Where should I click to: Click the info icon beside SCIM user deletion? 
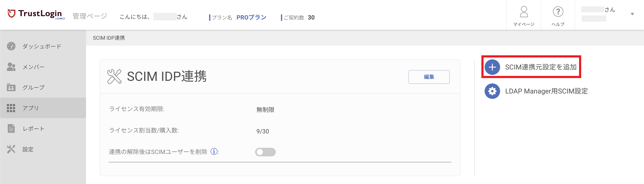pyautogui.click(x=214, y=151)
